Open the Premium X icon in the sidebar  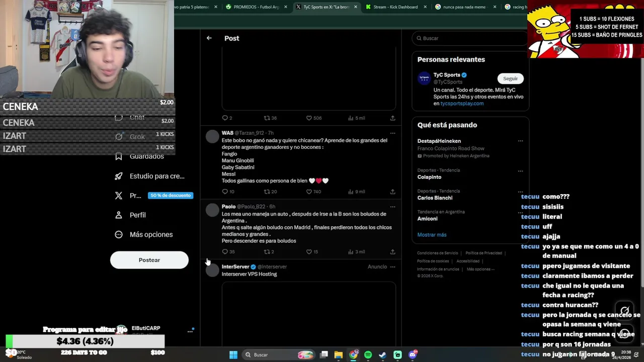coord(119,196)
